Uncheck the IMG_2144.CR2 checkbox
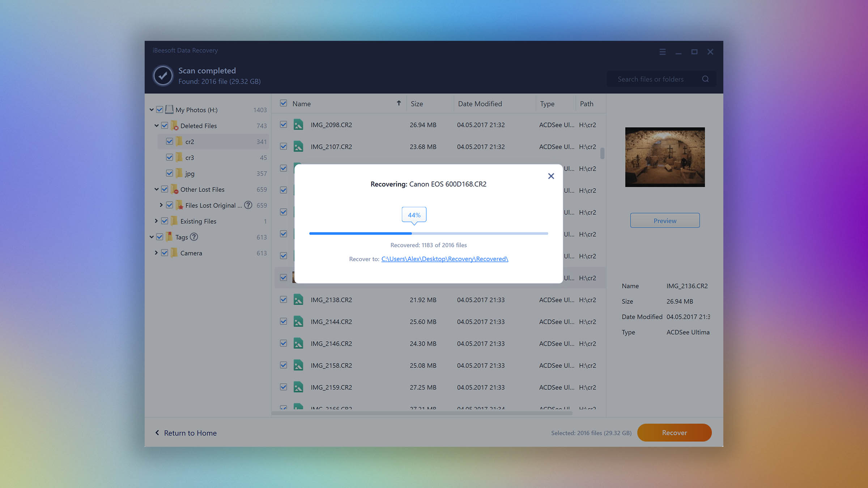868x488 pixels. tap(283, 321)
